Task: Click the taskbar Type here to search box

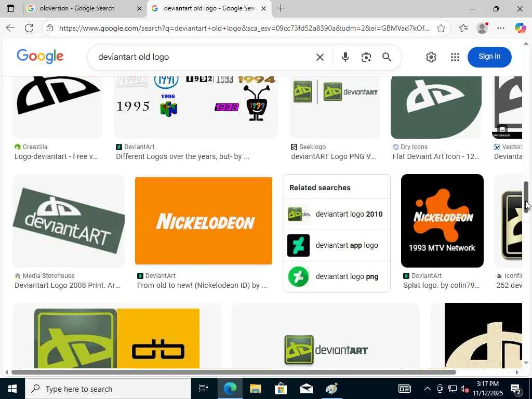Action: click(x=108, y=389)
